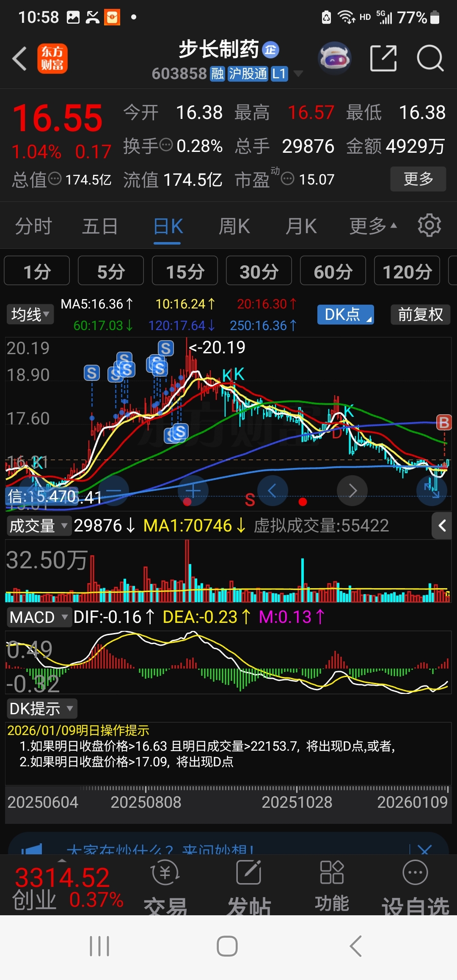
Task: Select the 日K tab
Action: 168,226
